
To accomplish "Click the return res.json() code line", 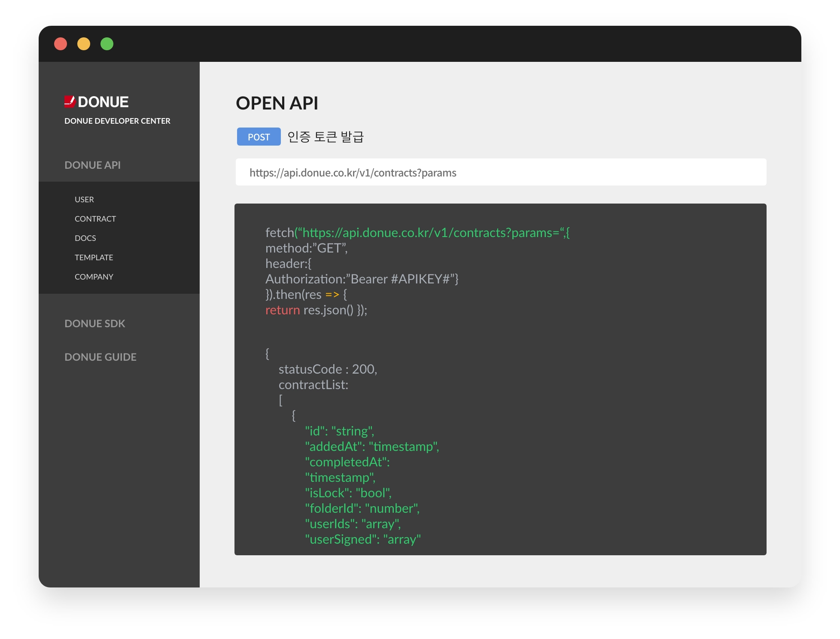I will 316,310.
